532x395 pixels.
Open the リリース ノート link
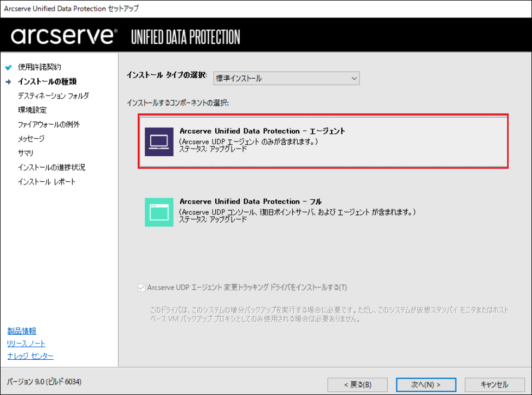(x=26, y=343)
